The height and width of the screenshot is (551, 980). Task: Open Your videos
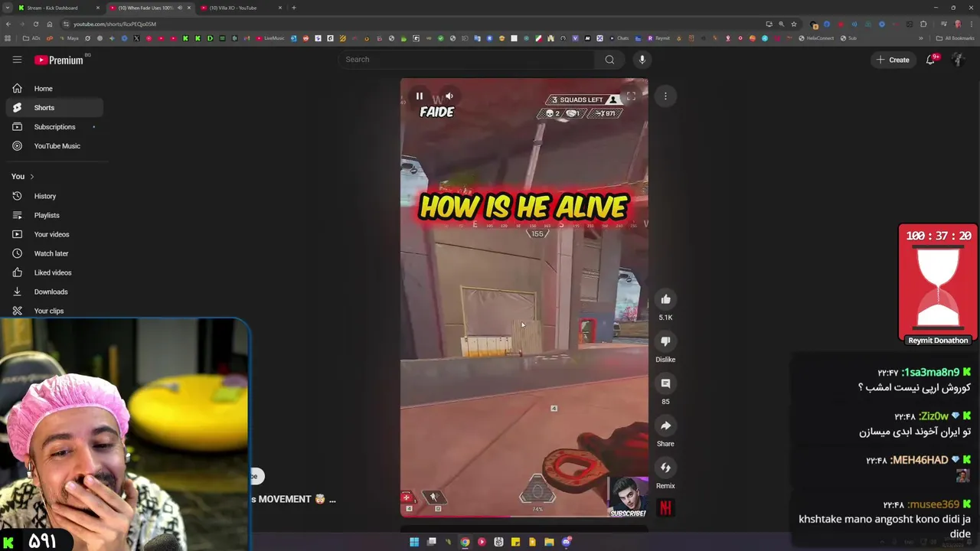[54, 234]
